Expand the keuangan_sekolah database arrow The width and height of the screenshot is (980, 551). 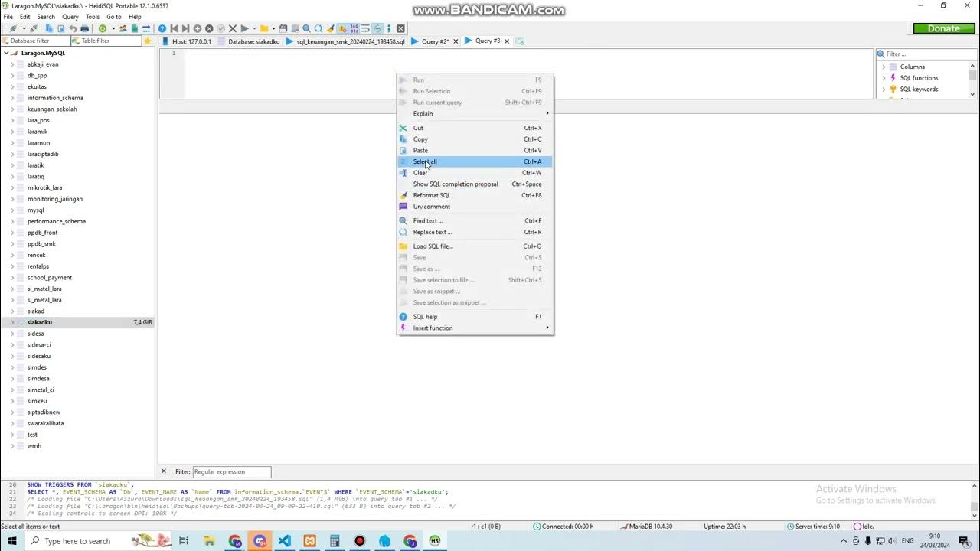[x=13, y=109]
